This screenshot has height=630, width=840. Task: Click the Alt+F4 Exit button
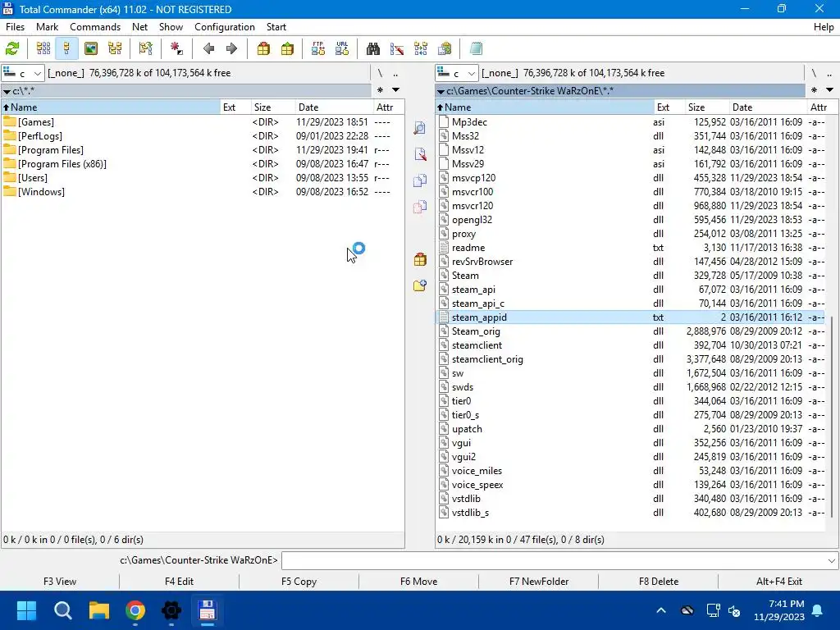(x=779, y=582)
